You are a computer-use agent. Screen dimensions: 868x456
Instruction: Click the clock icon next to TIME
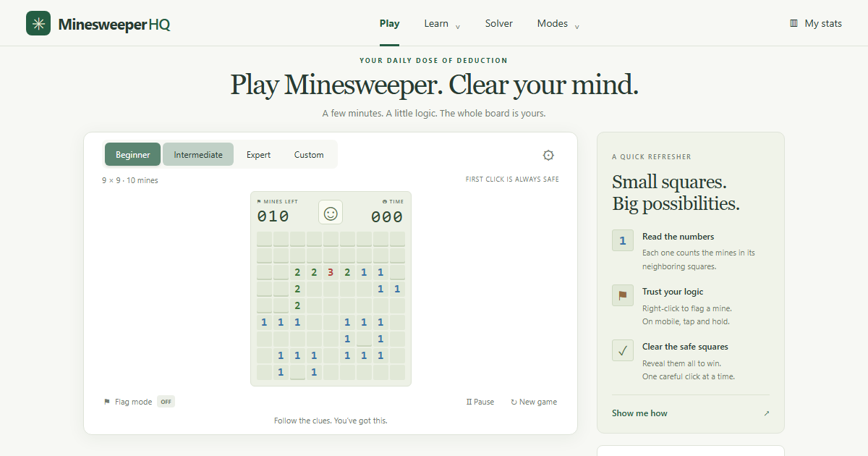pos(385,202)
